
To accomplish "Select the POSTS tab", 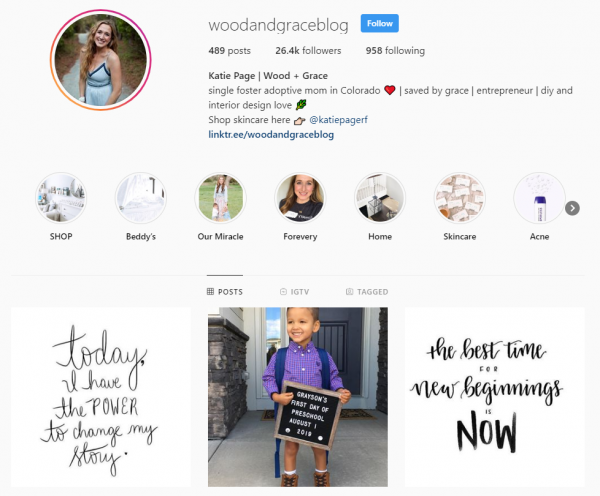I will click(x=225, y=292).
